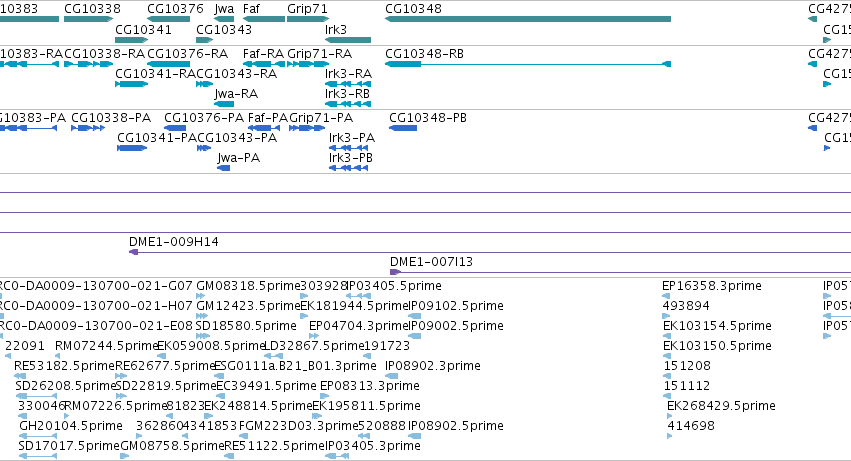Screen dimensions: 851x461
Task: Select the CG10376 gene feature
Action: [168, 19]
